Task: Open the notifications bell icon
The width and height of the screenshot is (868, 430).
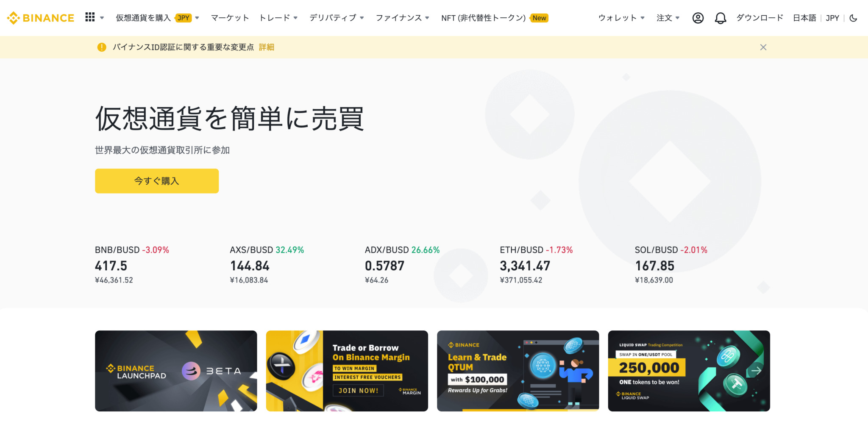Action: [721, 18]
